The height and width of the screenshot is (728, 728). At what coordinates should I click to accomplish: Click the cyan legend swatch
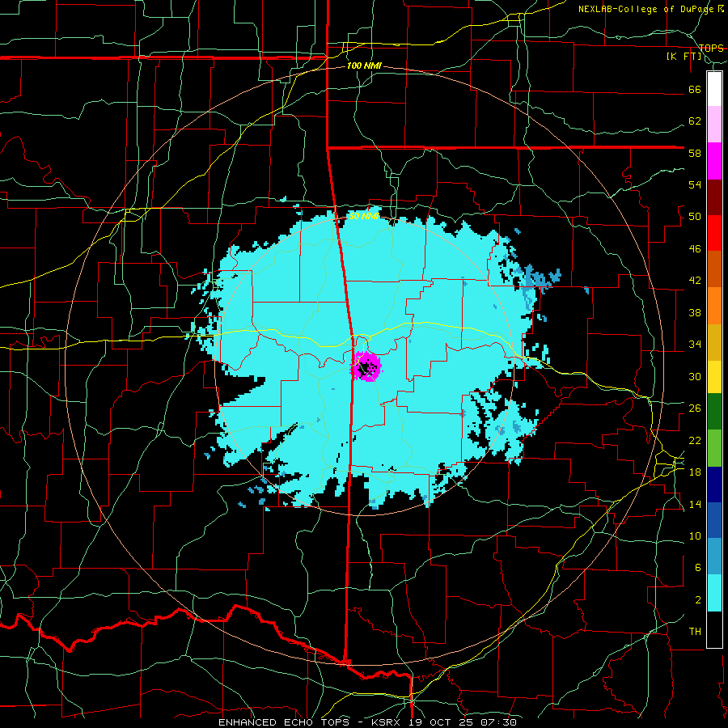pos(714,593)
